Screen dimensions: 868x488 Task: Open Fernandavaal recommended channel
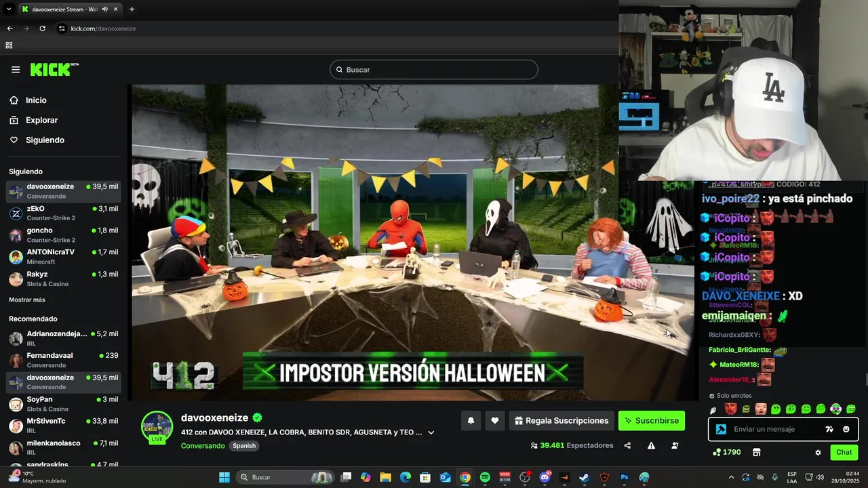(64, 360)
